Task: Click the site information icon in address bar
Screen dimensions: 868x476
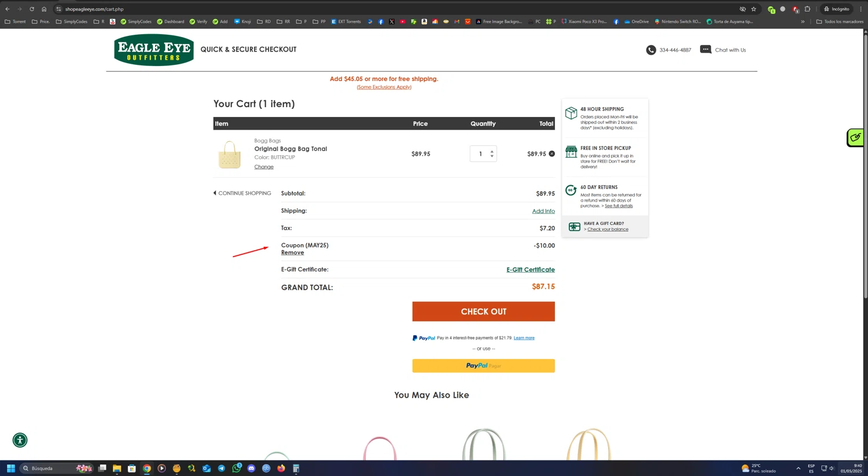Action: pyautogui.click(x=58, y=9)
